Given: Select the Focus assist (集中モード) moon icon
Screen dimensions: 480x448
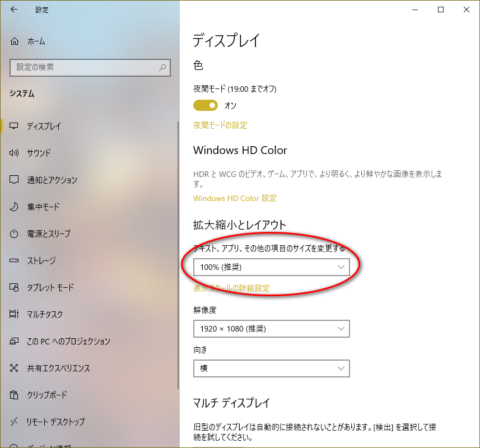Looking at the screenshot, I should click(15, 207).
